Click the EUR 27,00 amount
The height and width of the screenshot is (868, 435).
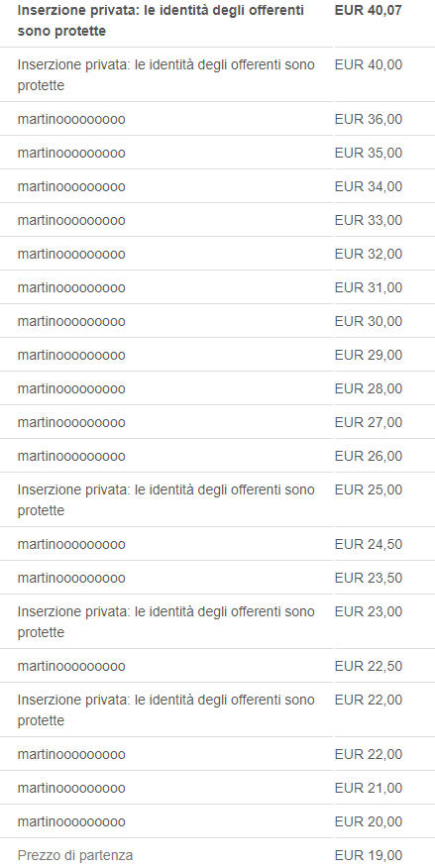coord(368,422)
